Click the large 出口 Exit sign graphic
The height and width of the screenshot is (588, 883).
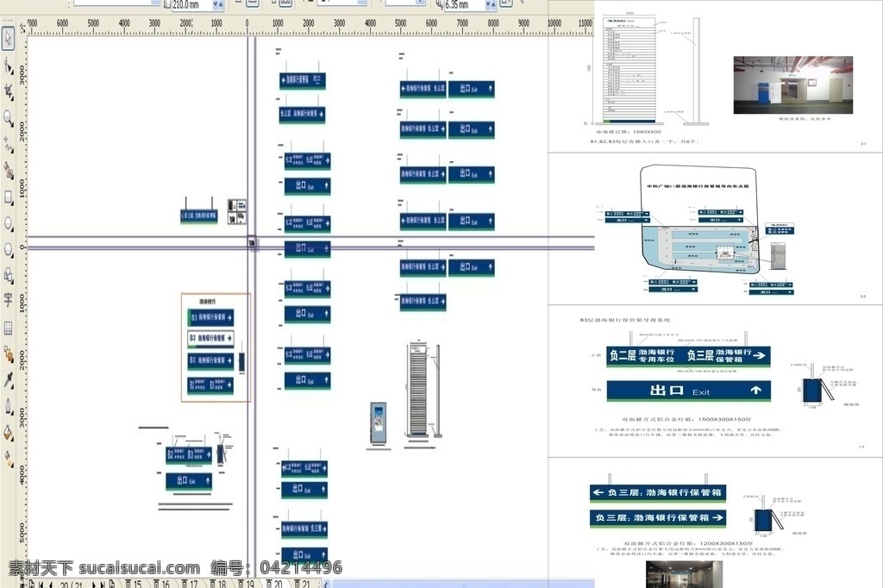tap(688, 391)
